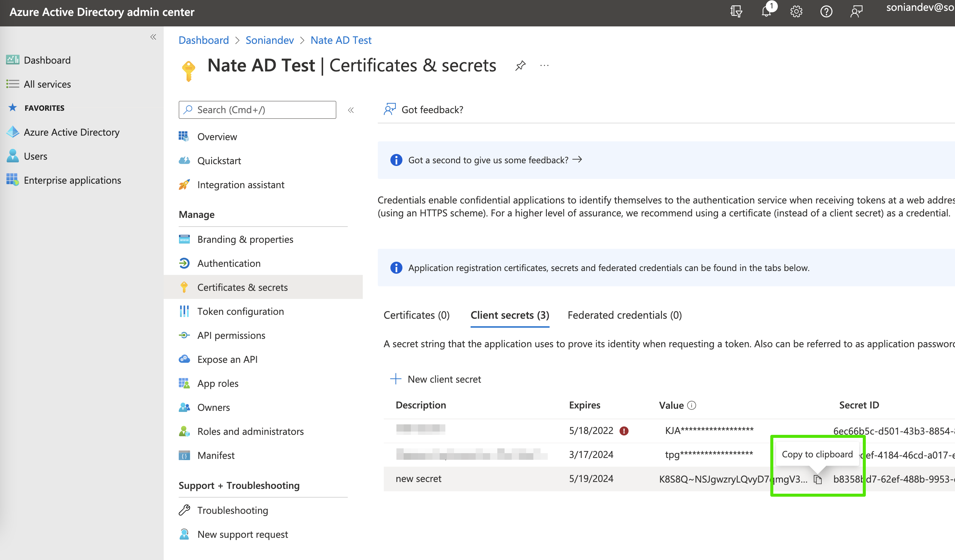The height and width of the screenshot is (560, 955).
Task: Collapse the app registration menu pane
Action: pos(351,110)
